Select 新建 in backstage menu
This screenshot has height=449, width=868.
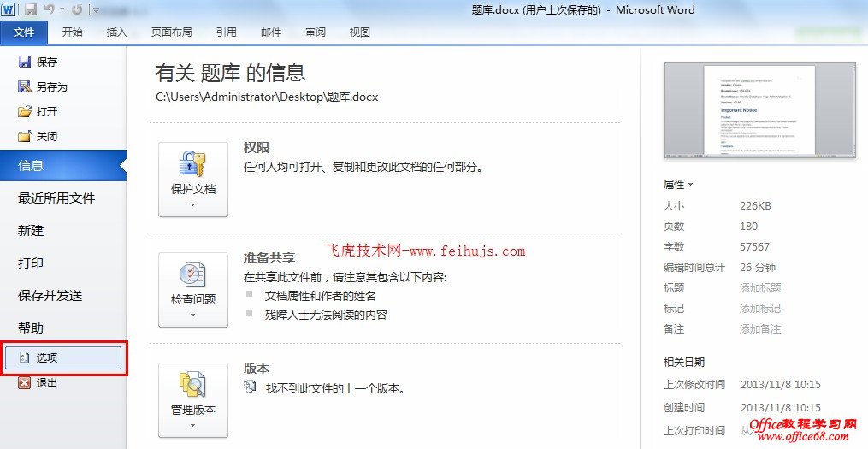[31, 230]
